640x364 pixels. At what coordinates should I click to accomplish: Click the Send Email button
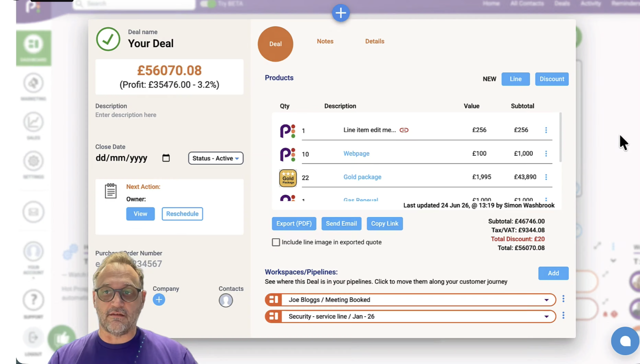[341, 223]
